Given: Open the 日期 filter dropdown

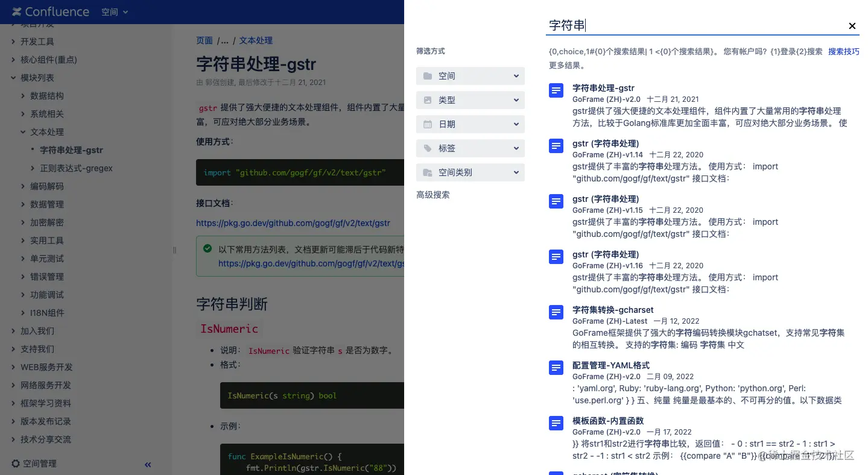Looking at the screenshot, I should pos(470,124).
